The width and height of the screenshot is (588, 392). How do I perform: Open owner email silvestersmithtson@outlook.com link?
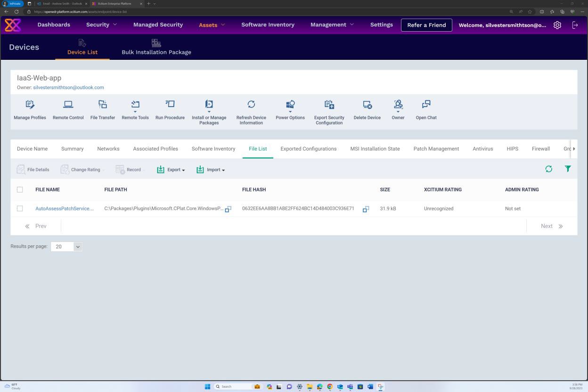(68, 87)
